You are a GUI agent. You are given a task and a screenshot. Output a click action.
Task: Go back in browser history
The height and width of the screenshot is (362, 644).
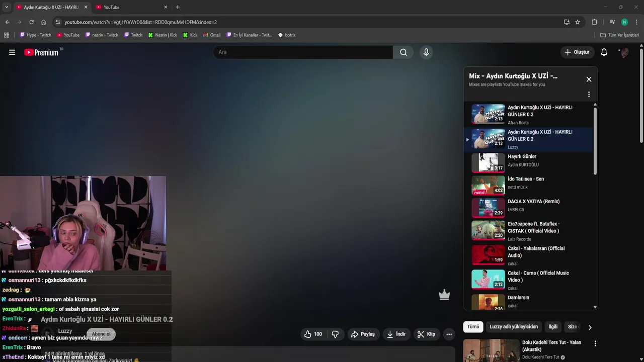(7, 22)
